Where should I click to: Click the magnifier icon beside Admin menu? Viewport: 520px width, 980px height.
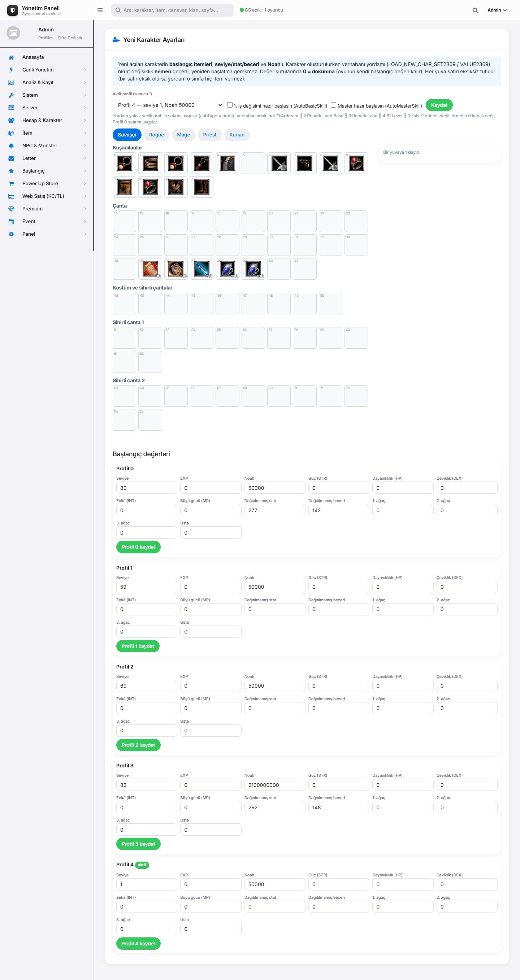coord(475,10)
